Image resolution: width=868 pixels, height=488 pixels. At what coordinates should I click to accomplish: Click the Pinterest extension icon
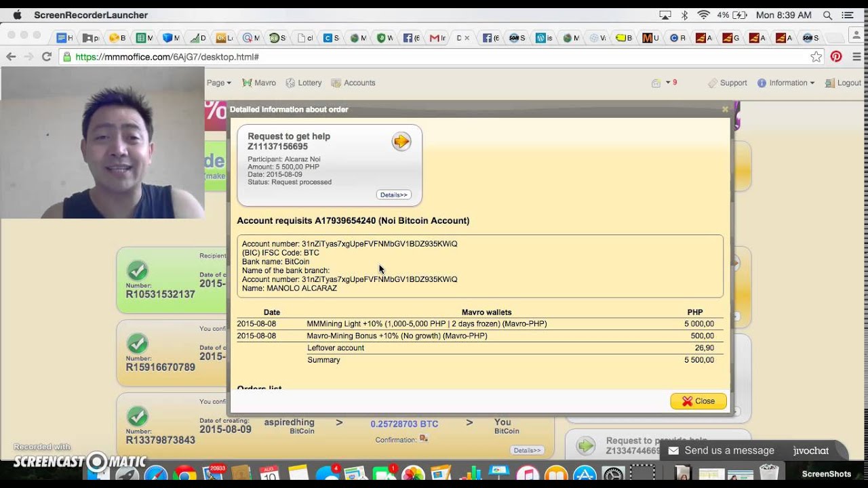(x=836, y=57)
